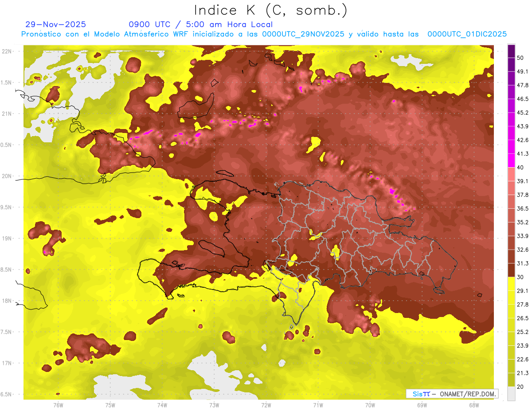
Task: Click legend value 41.3
Action: 523,154
